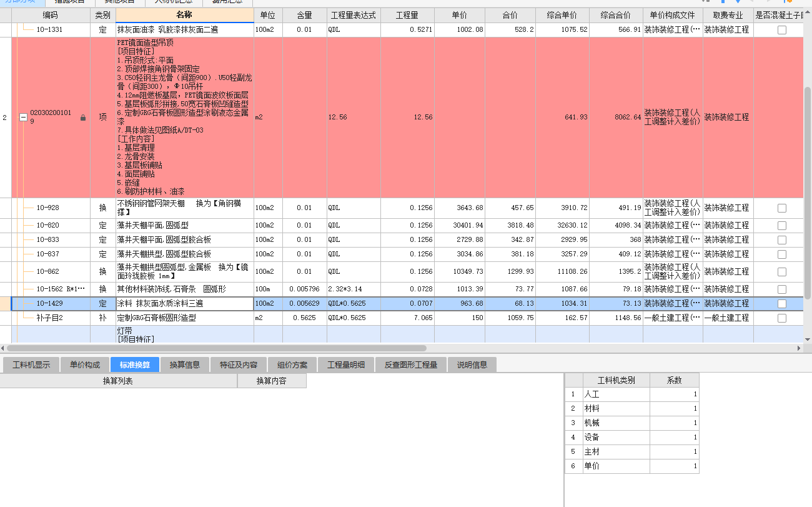Click the 一般土建工程 fee specialty cell

tap(728, 318)
